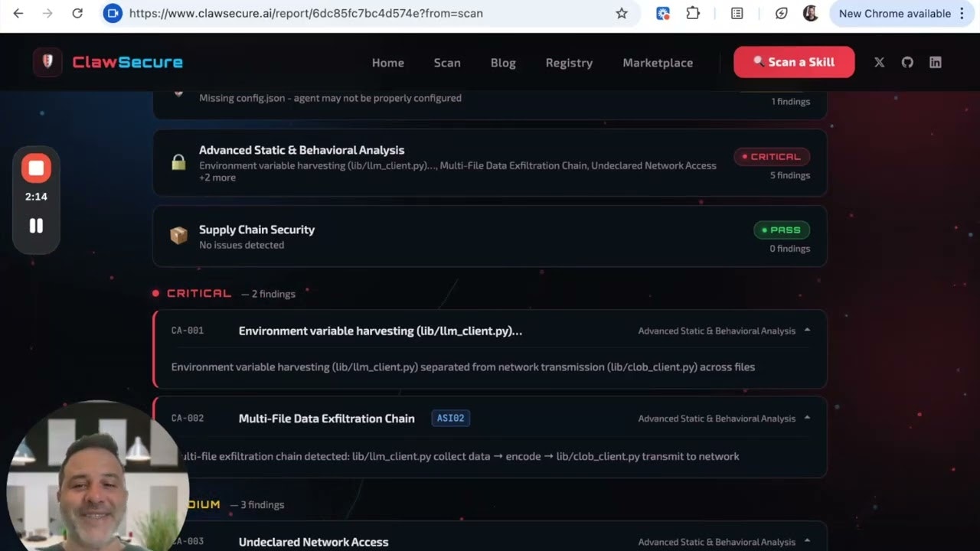This screenshot has height=551, width=980.
Task: Open the Registry page
Action: point(569,63)
